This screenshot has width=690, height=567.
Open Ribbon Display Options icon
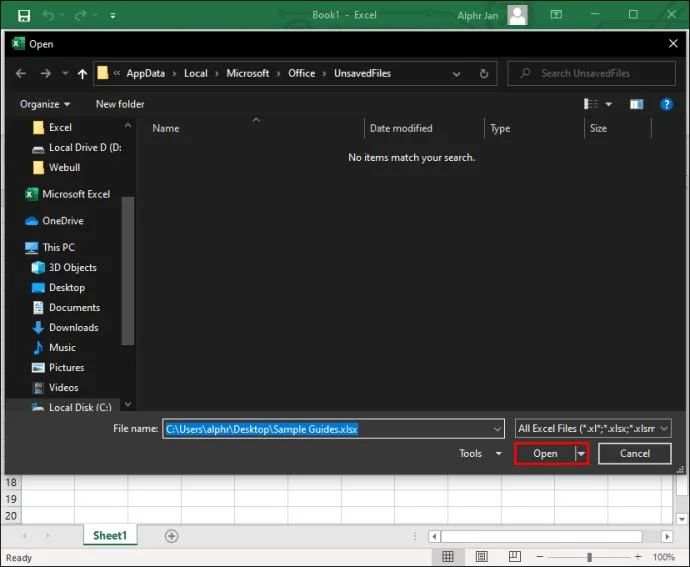point(556,15)
